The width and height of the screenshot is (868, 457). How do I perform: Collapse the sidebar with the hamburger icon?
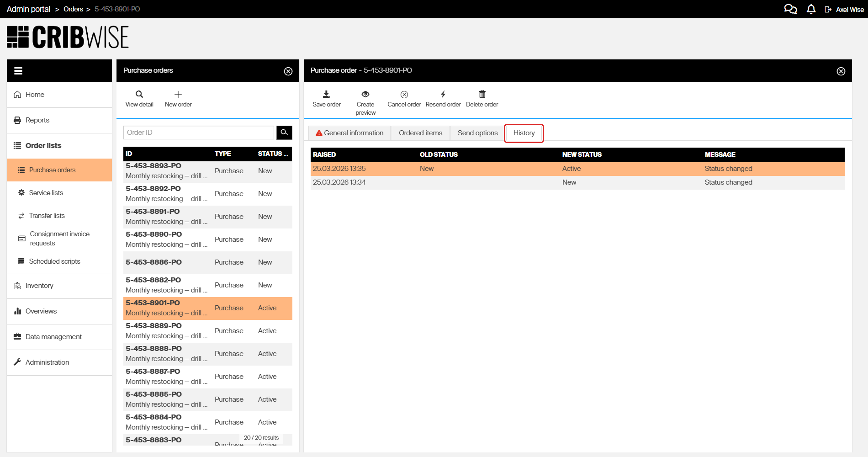point(18,70)
